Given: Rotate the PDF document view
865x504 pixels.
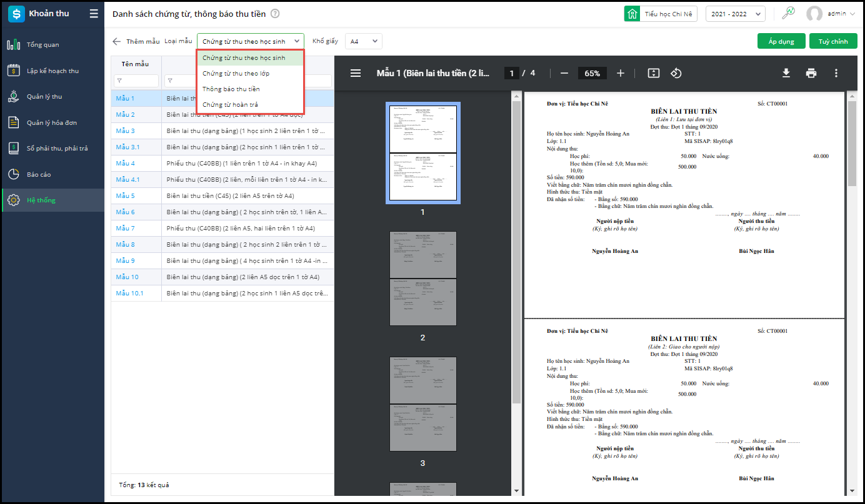Looking at the screenshot, I should (x=676, y=73).
